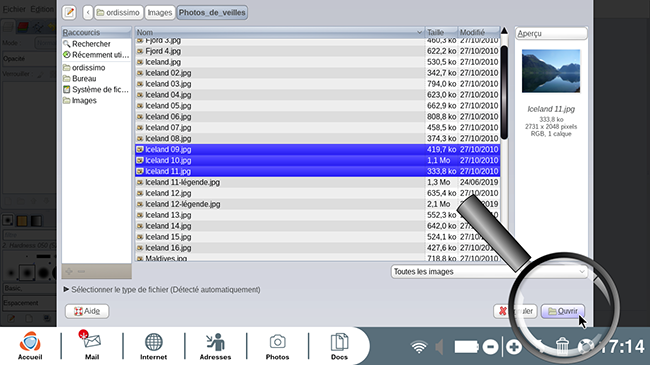Select file Iceland 03.jpg
Image resolution: width=650 pixels, height=365 pixels.
[318, 84]
